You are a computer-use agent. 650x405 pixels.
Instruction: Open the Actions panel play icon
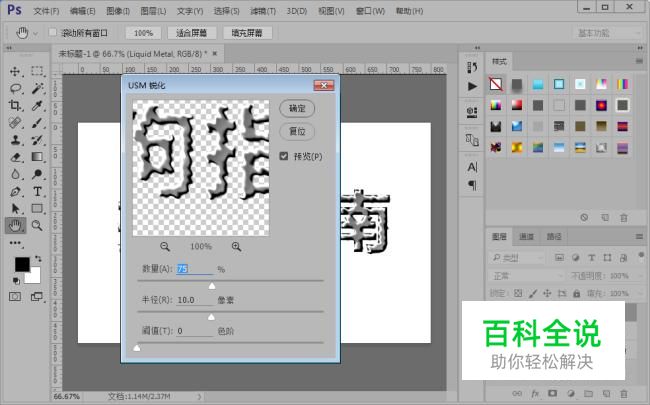click(x=472, y=86)
